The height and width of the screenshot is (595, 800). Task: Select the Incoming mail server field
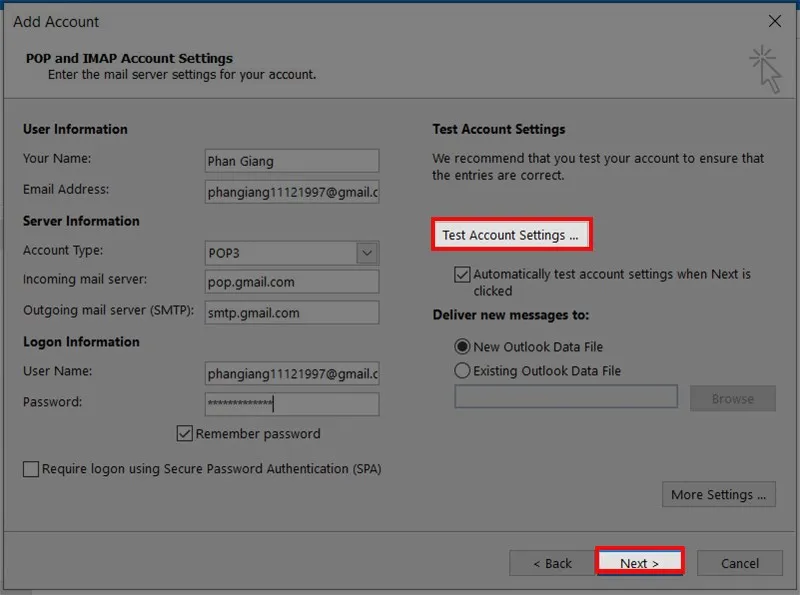click(x=291, y=281)
